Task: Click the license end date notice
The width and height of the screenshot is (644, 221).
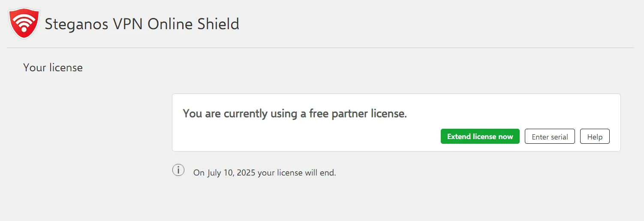Action: [x=265, y=173]
